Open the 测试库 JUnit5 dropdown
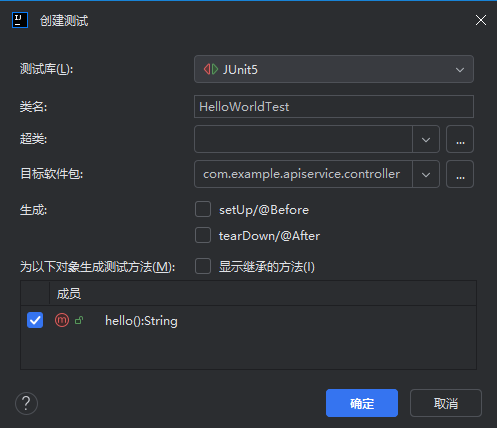Image resolution: width=497 pixels, height=428 pixels. pyautogui.click(x=334, y=69)
